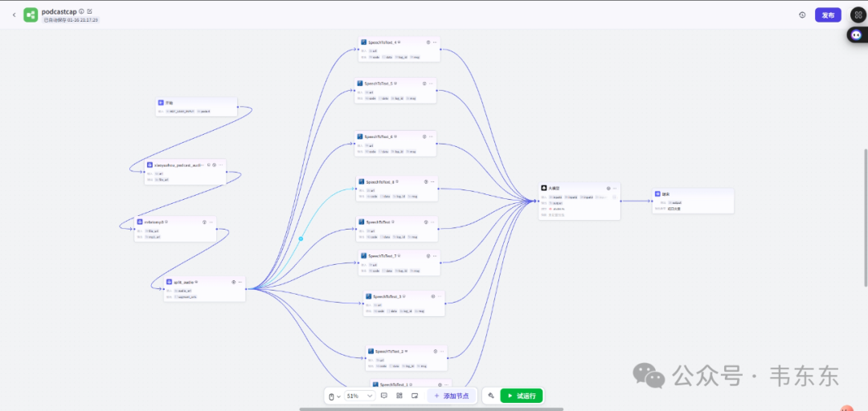Test-run the SpeechToText_8 node
This screenshot has height=411, width=868.
pyautogui.click(x=426, y=181)
